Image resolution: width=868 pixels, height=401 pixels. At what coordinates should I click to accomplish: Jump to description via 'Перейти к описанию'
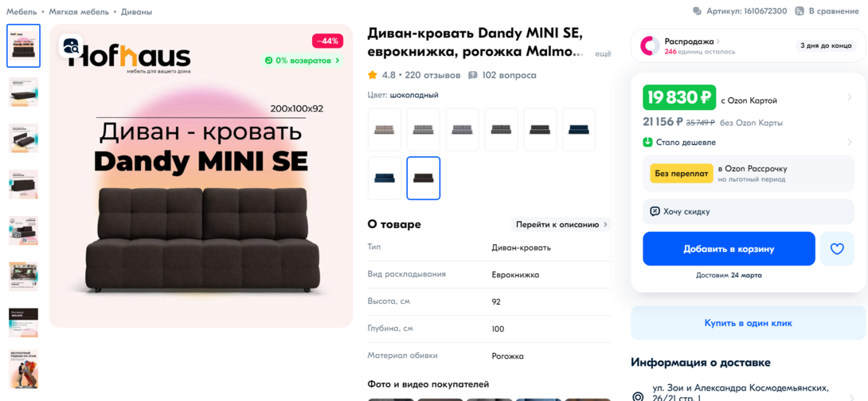tap(561, 224)
